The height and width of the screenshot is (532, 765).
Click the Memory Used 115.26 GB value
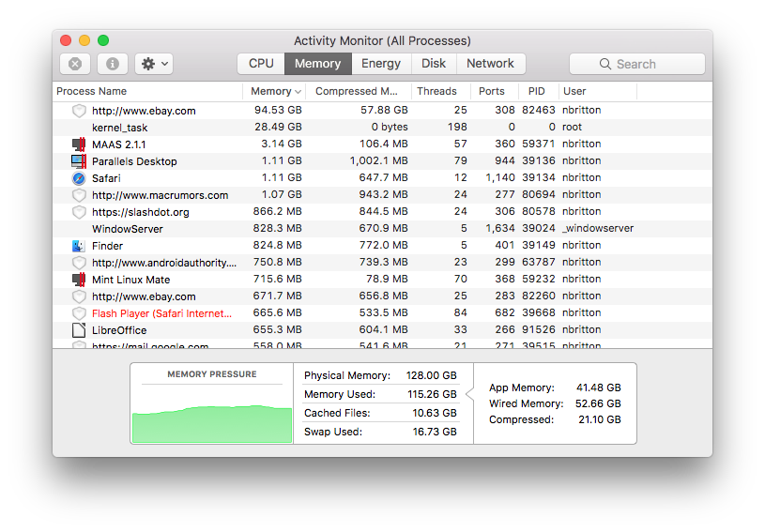(433, 394)
